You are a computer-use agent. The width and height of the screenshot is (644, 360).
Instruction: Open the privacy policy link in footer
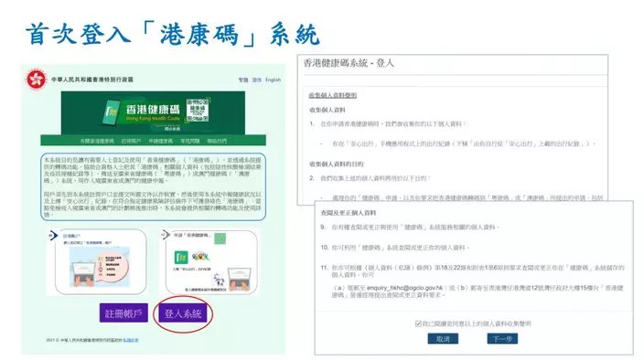click(x=131, y=340)
